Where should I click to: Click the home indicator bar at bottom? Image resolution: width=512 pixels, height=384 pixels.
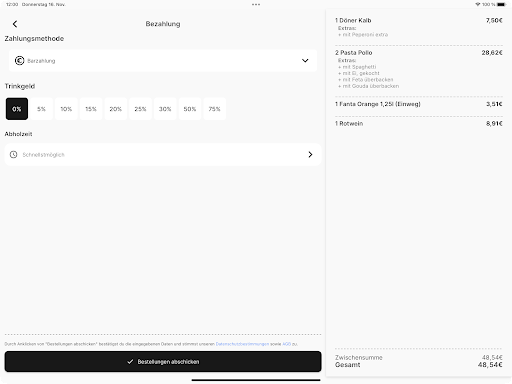coord(256,380)
